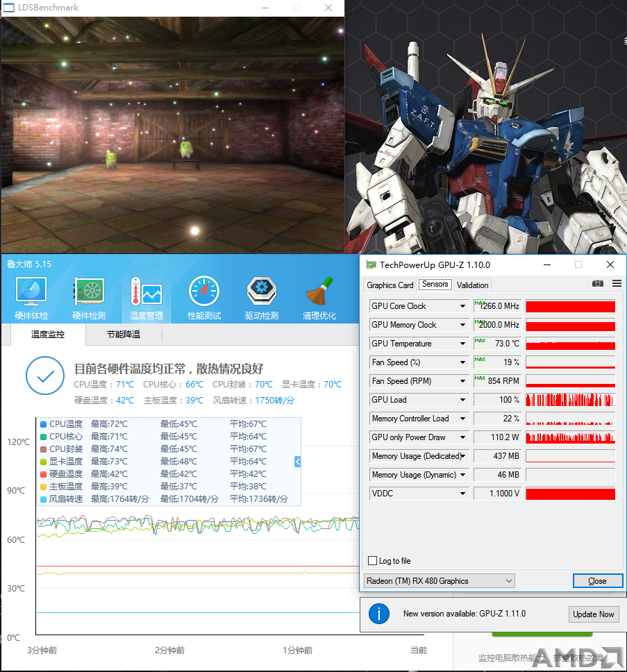Viewport: 627px width, 672px height.
Task: Click the blue checkmark status circle
Action: (x=45, y=376)
